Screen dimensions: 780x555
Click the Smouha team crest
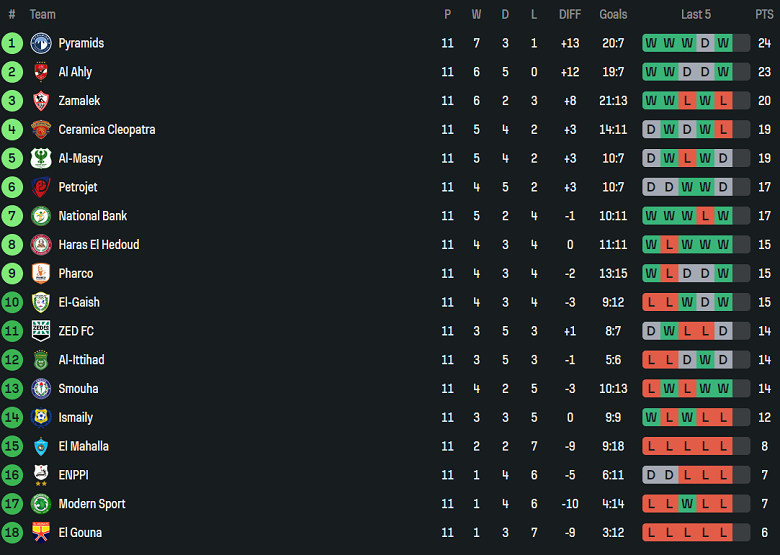pos(41,388)
